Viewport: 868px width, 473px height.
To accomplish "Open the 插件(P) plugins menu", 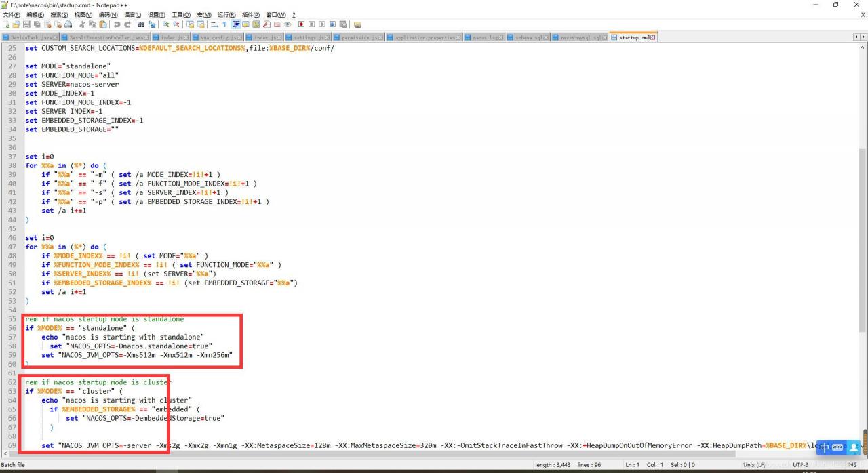I will (x=251, y=14).
